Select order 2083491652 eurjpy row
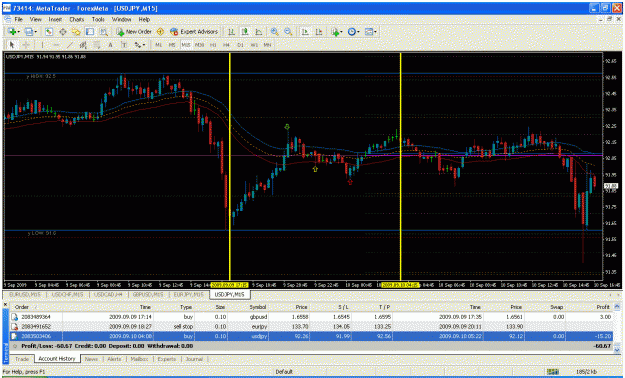625x378 pixels. pos(311,327)
